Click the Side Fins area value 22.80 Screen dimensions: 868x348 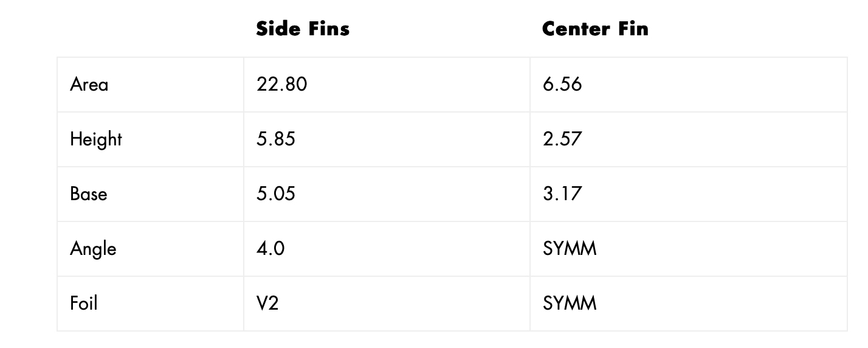coord(282,84)
